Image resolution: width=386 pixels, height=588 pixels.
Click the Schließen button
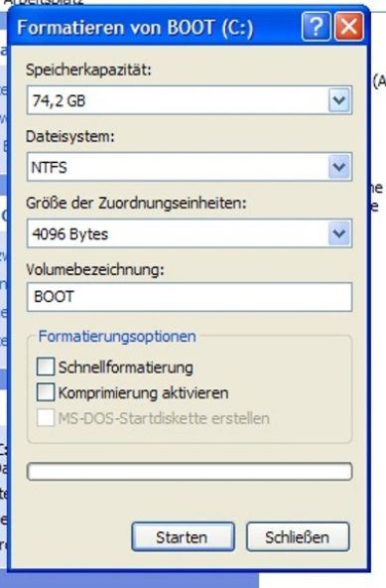tap(298, 537)
